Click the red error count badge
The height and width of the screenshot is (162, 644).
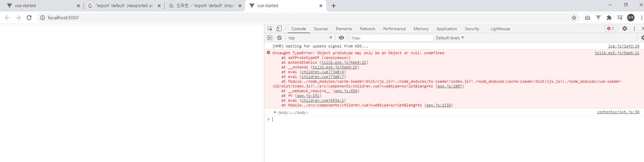(x=611, y=29)
